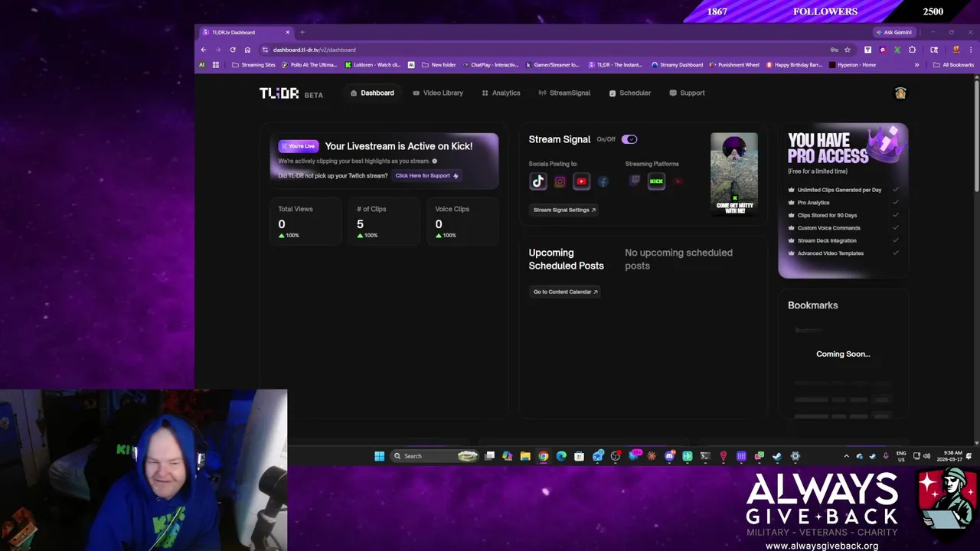Click the address bar URL
The width and height of the screenshot is (980, 551).
pos(314,50)
